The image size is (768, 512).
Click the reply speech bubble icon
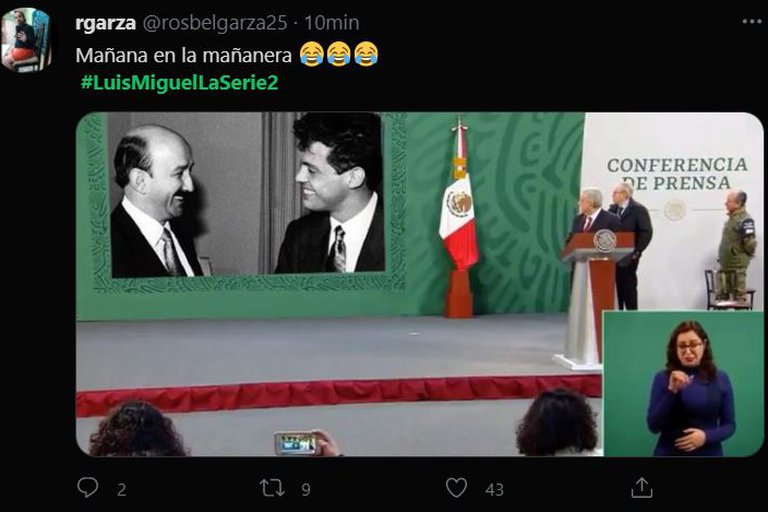pos(88,488)
